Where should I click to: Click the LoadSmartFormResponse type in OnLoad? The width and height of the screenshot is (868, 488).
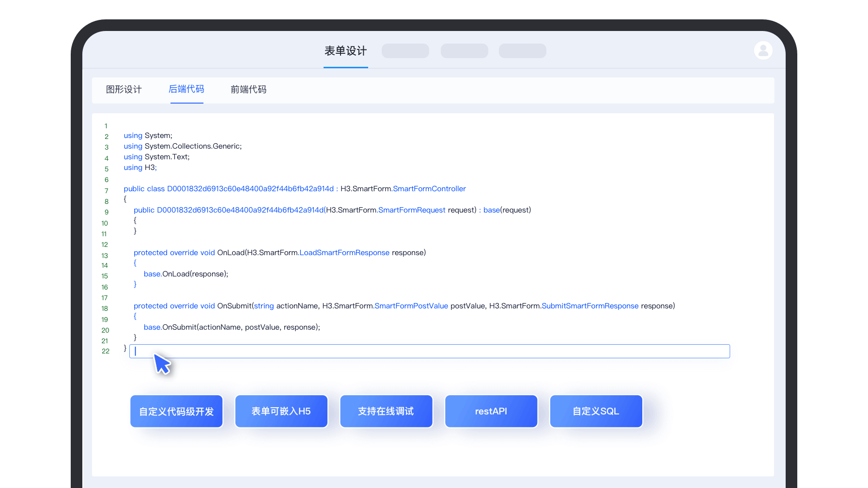tap(344, 253)
